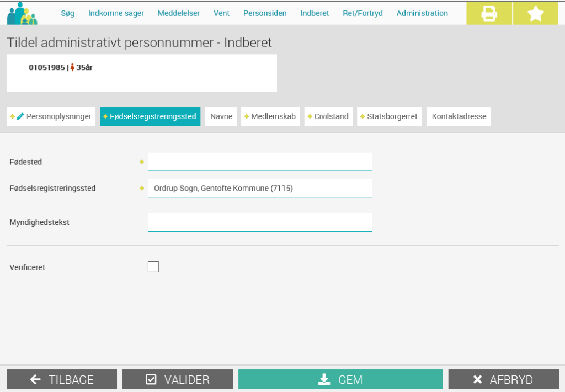Click the 35år age text
This screenshot has width=565, height=392.
[84, 67]
